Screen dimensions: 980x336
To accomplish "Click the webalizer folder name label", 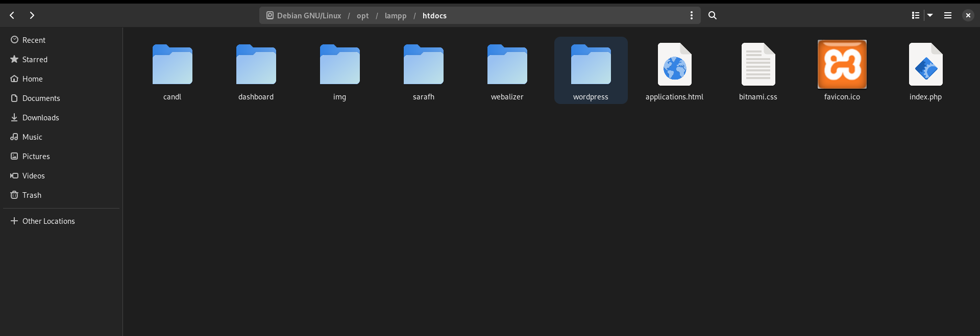I will 507,97.
